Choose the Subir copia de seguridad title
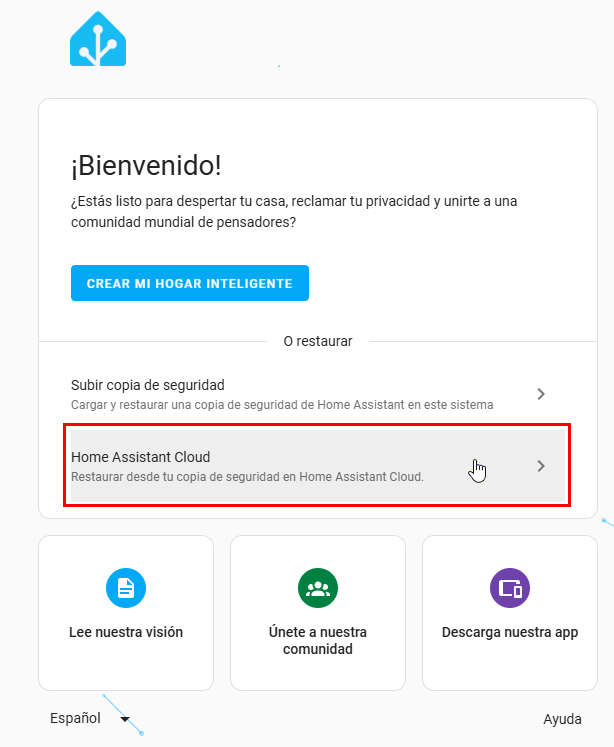The height and width of the screenshot is (747, 614). coord(148,385)
